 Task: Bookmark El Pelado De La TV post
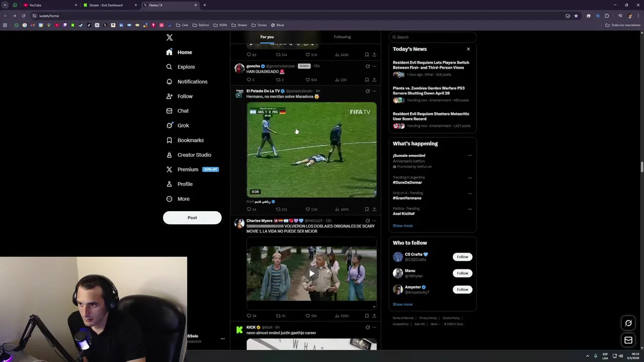[x=367, y=209]
